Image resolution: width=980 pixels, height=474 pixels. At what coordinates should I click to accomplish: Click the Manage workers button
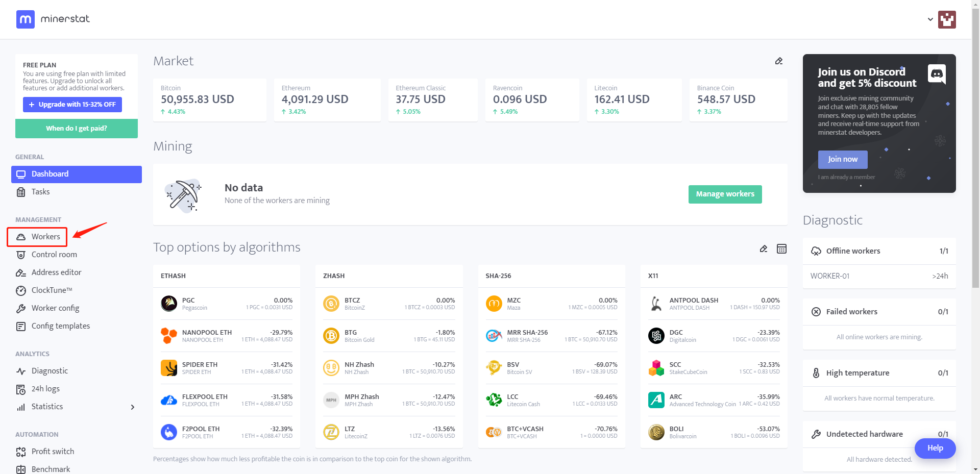(725, 194)
